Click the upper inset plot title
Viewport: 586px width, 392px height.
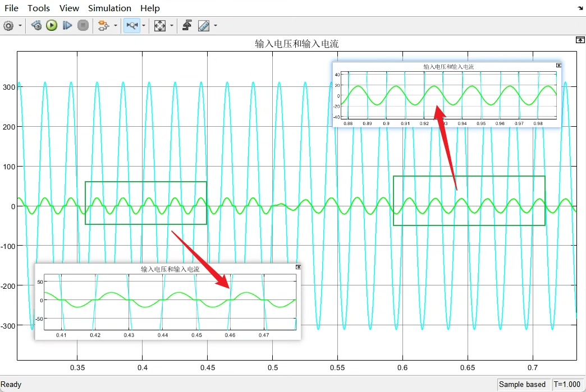[448, 67]
